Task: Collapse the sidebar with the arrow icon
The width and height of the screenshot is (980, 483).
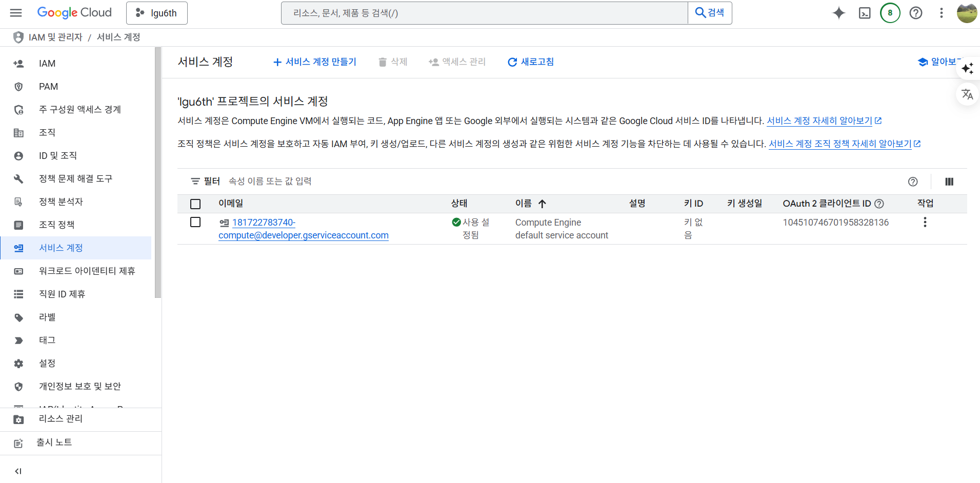Action: [18, 471]
